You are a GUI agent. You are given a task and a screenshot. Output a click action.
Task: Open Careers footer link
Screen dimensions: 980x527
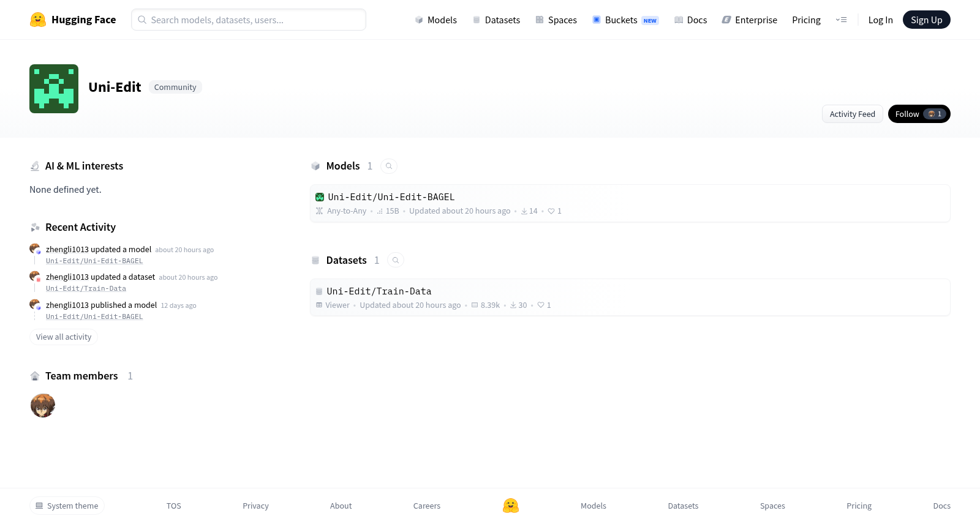(x=427, y=506)
